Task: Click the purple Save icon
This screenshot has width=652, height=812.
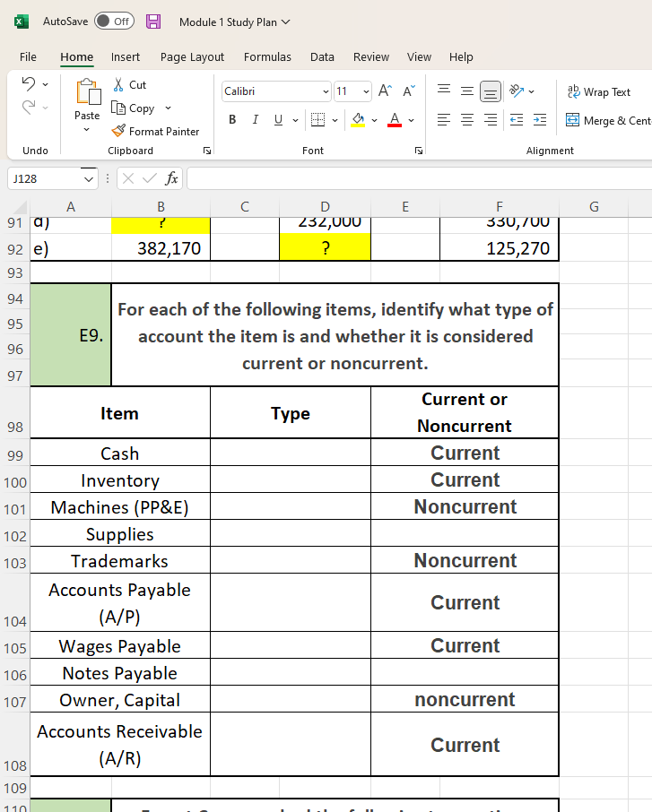Action: click(153, 22)
